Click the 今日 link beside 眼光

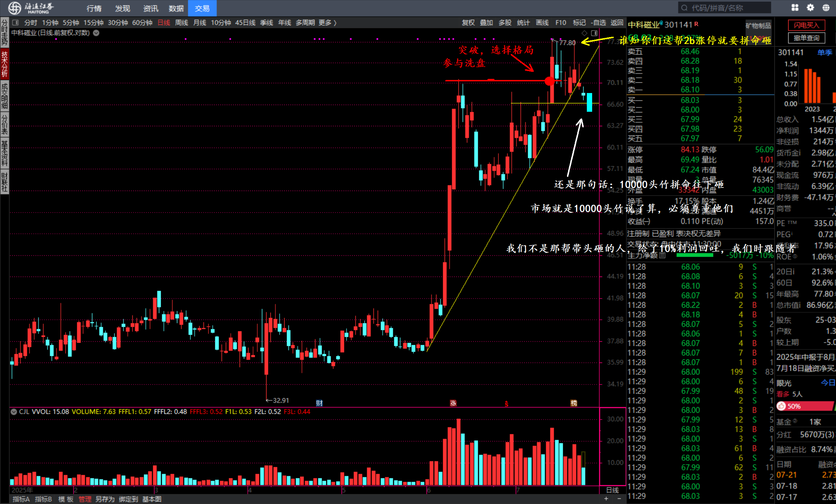828,383
